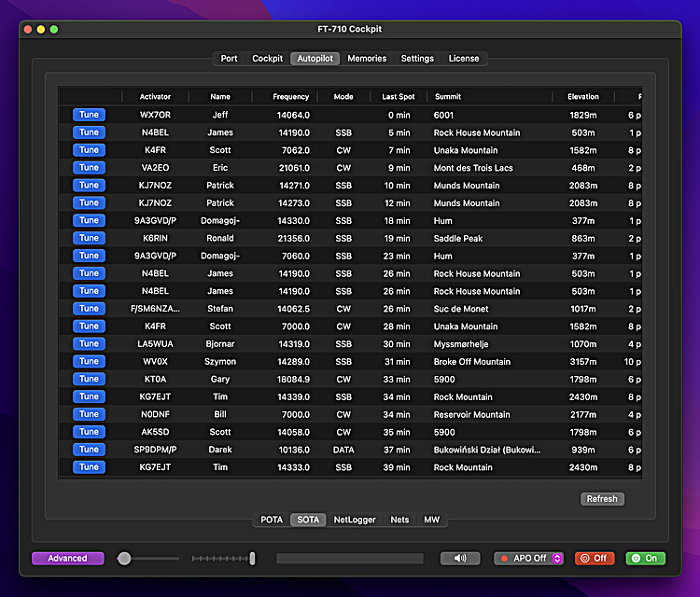Viewport: 700px width, 597px height.
Task: Open the Memories tab
Action: pyautogui.click(x=367, y=59)
